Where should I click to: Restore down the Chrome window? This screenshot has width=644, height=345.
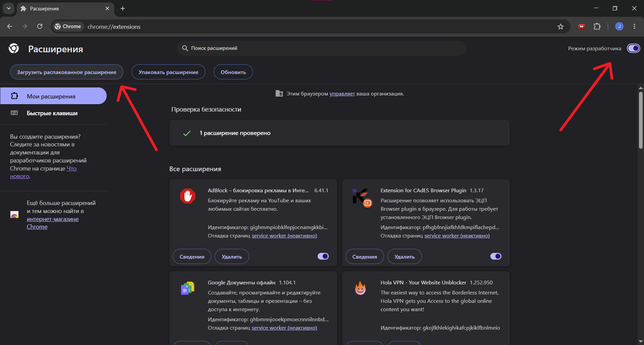click(x=615, y=8)
